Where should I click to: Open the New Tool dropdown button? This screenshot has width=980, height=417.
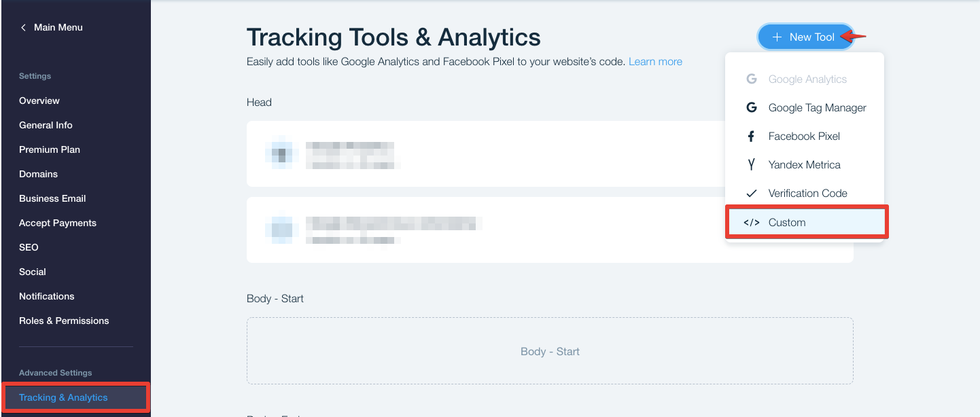(x=806, y=37)
